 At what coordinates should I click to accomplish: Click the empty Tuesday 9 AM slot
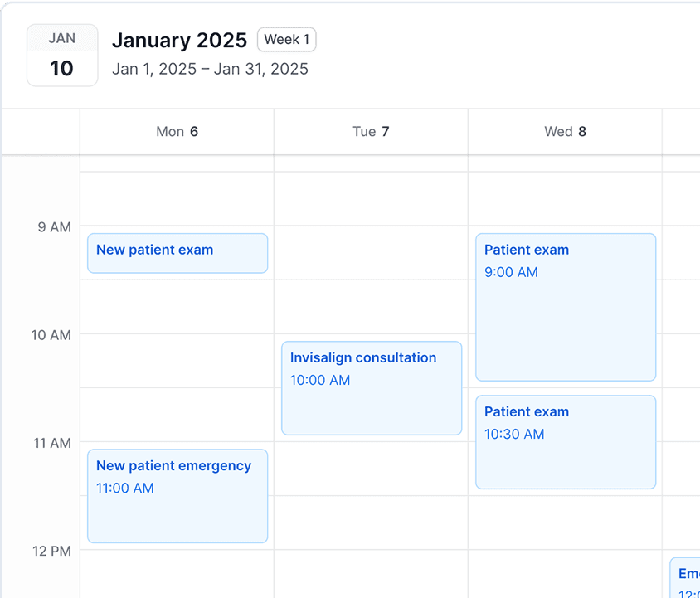[x=371, y=253]
